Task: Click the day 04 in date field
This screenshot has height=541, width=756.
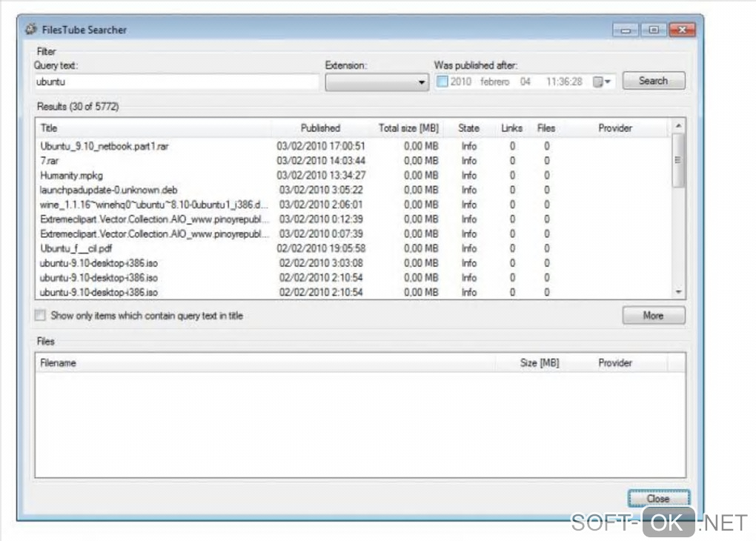Action: [x=525, y=82]
